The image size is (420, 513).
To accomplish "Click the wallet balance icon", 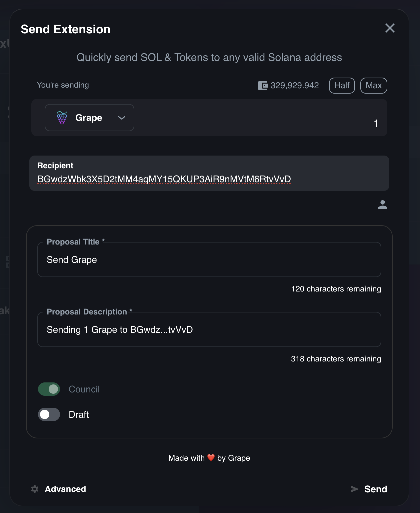I will click(263, 86).
